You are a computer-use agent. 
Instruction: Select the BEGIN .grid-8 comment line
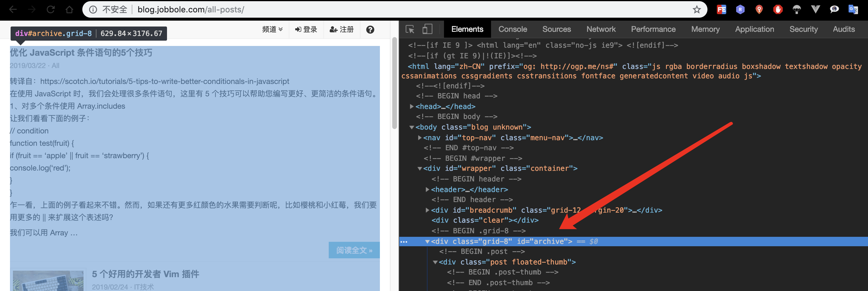coord(478,231)
